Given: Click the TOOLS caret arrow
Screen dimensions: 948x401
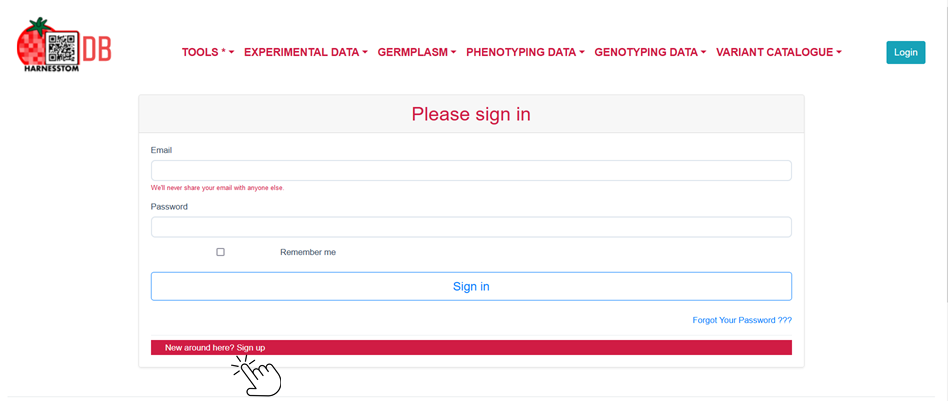Looking at the screenshot, I should click(231, 53).
